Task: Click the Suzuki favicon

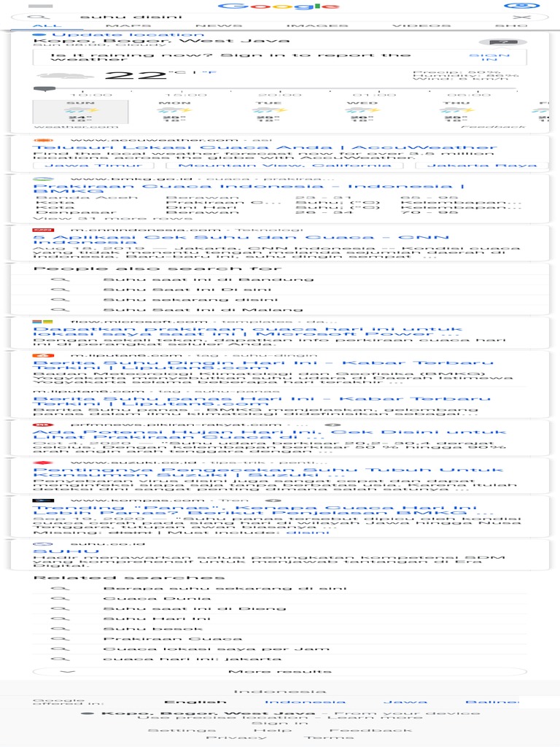Action: click(x=43, y=462)
